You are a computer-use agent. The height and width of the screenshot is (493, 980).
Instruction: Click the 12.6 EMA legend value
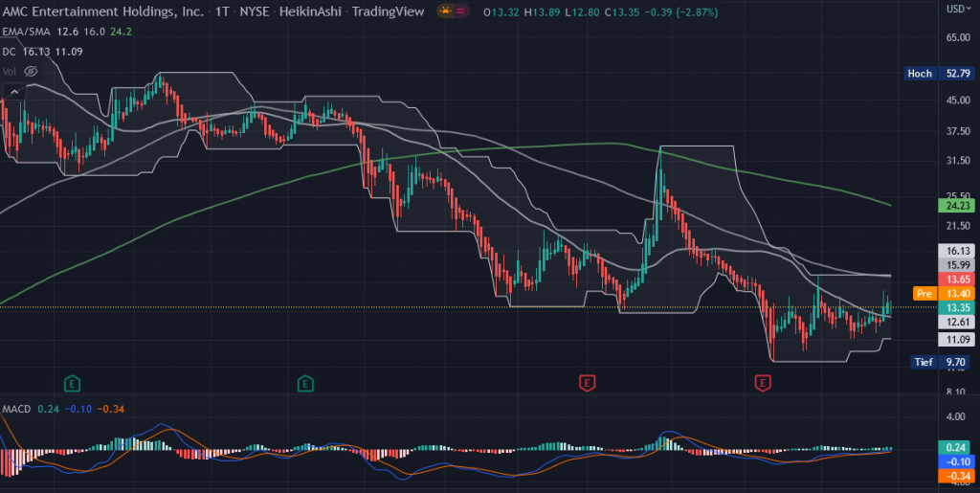(x=66, y=32)
